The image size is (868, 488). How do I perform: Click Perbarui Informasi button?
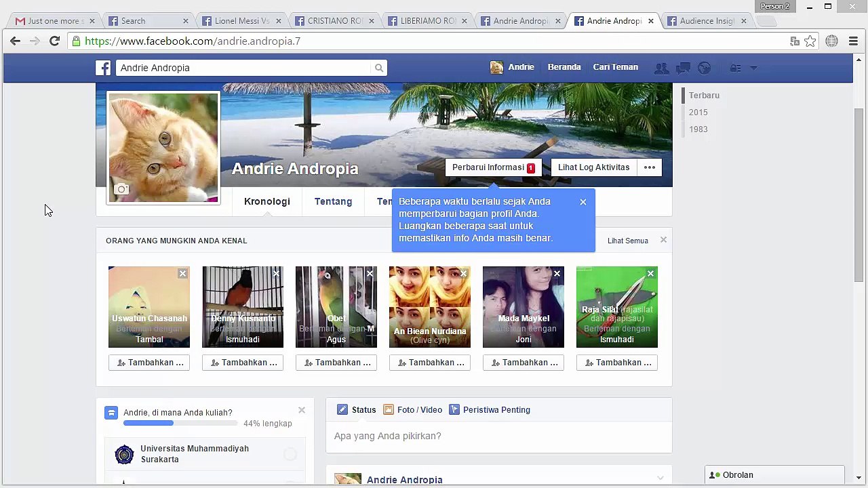(494, 167)
